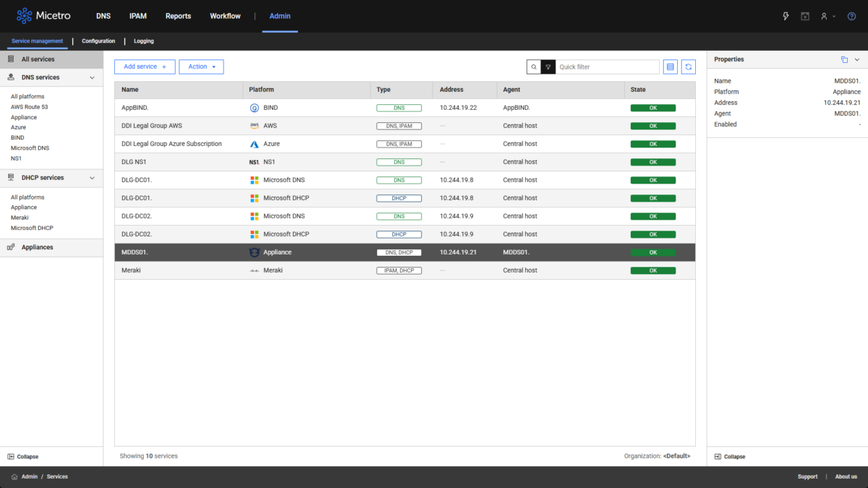Select AWS Route 53 under DNS services

[x=29, y=107]
